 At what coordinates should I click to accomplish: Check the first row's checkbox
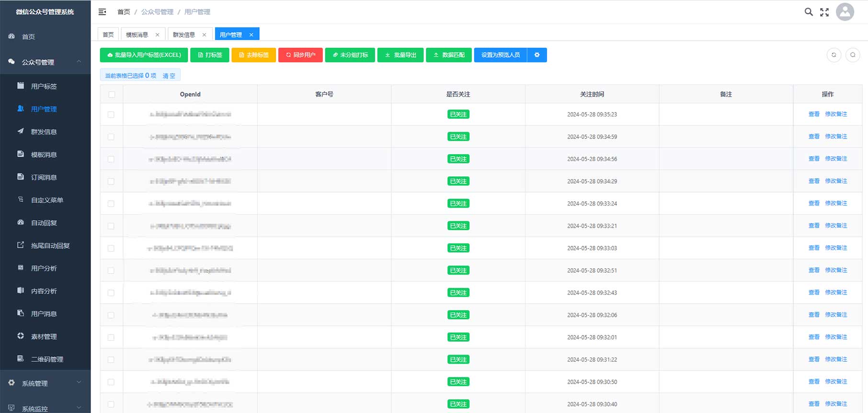(111, 115)
